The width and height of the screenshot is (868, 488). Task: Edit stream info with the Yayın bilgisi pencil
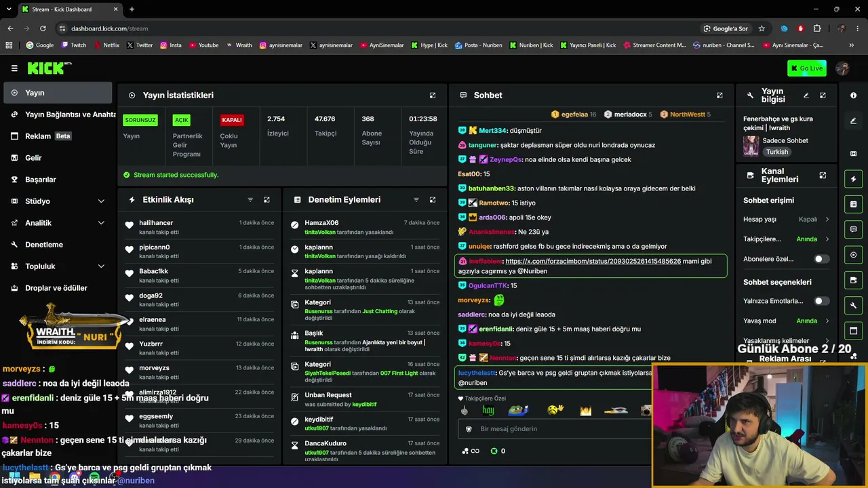coord(806,96)
